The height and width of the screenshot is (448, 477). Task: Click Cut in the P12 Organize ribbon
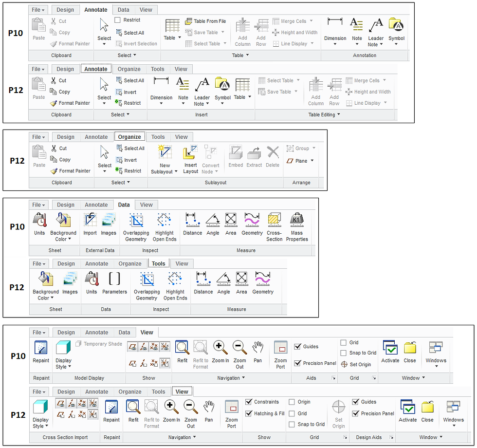point(59,148)
